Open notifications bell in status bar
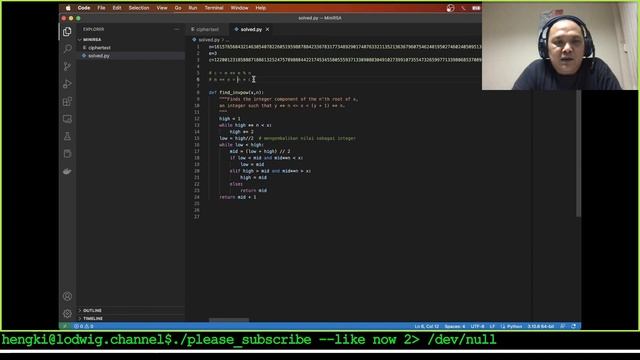Image resolution: width=640 pixels, height=360 pixels. click(x=573, y=326)
